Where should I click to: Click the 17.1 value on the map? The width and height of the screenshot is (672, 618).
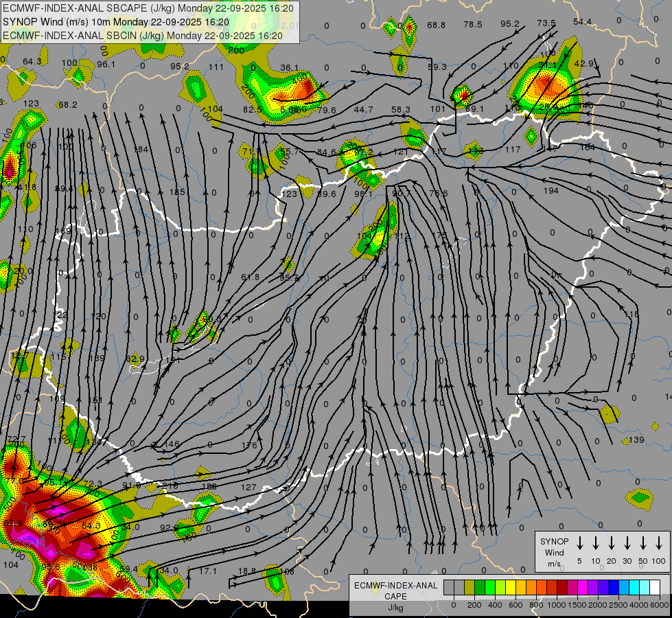[x=208, y=571]
